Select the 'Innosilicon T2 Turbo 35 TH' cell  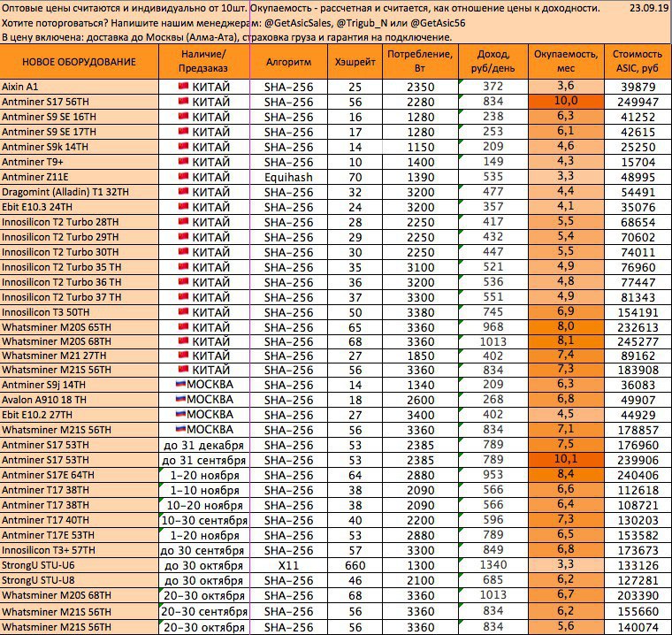click(x=80, y=267)
